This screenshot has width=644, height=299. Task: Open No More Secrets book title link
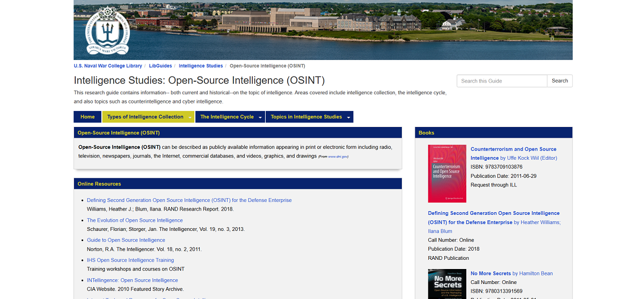[491, 273]
